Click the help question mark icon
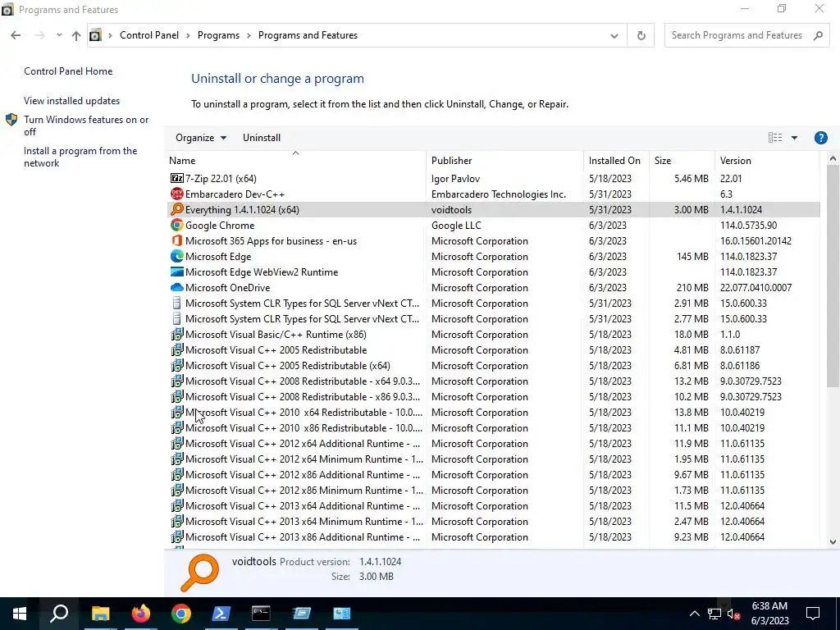 point(820,138)
